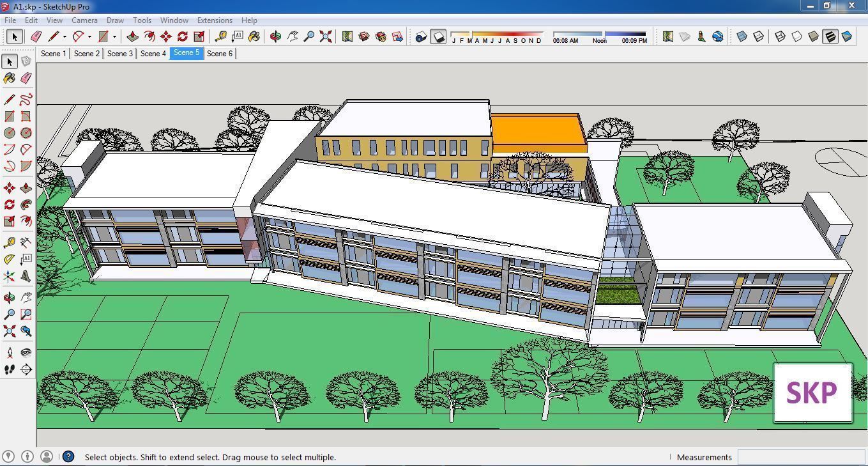Activate the Follow Me tool
The width and height of the screenshot is (868, 466).
tap(26, 205)
